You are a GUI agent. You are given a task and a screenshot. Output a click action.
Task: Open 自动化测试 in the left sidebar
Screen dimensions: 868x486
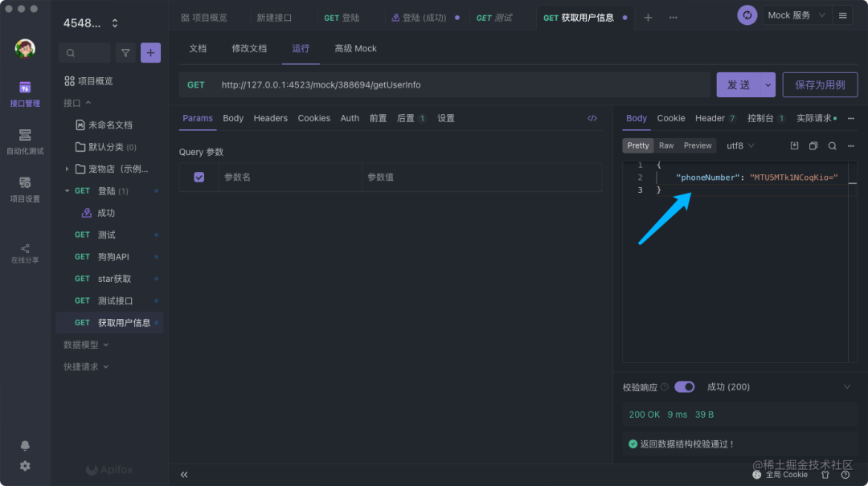(x=25, y=141)
